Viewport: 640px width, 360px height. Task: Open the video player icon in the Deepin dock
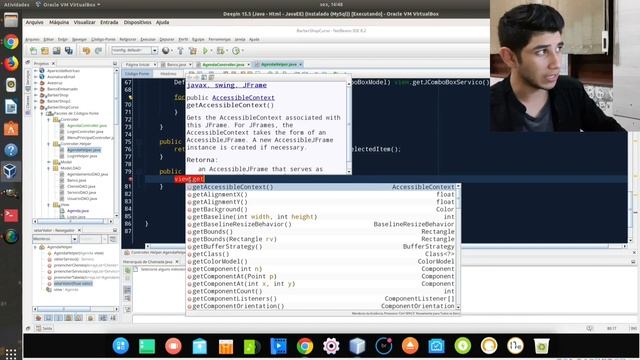[x=278, y=346]
